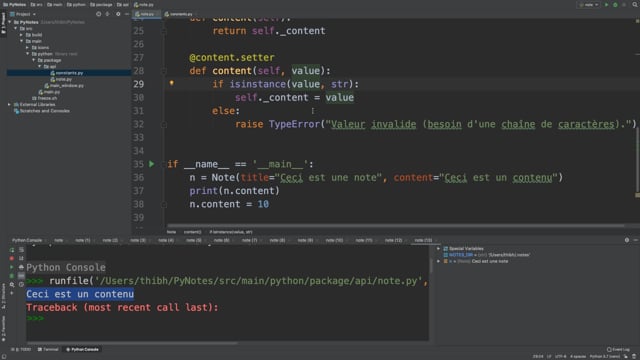
Task: Select the 'Python Console' console tab
Action: pos(27,240)
